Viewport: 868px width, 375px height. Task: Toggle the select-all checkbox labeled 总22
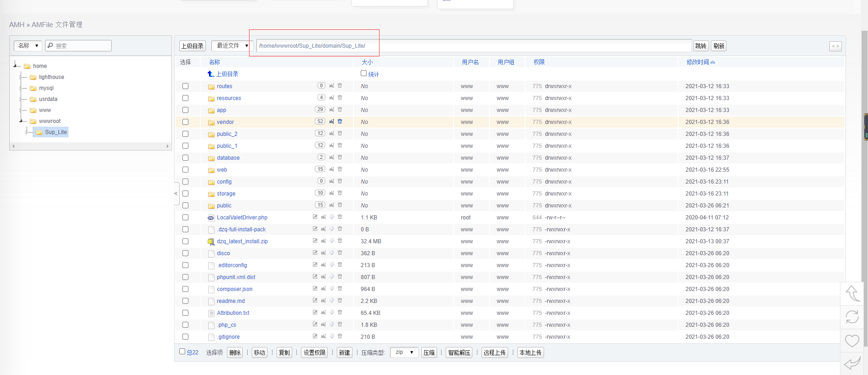coord(182,352)
